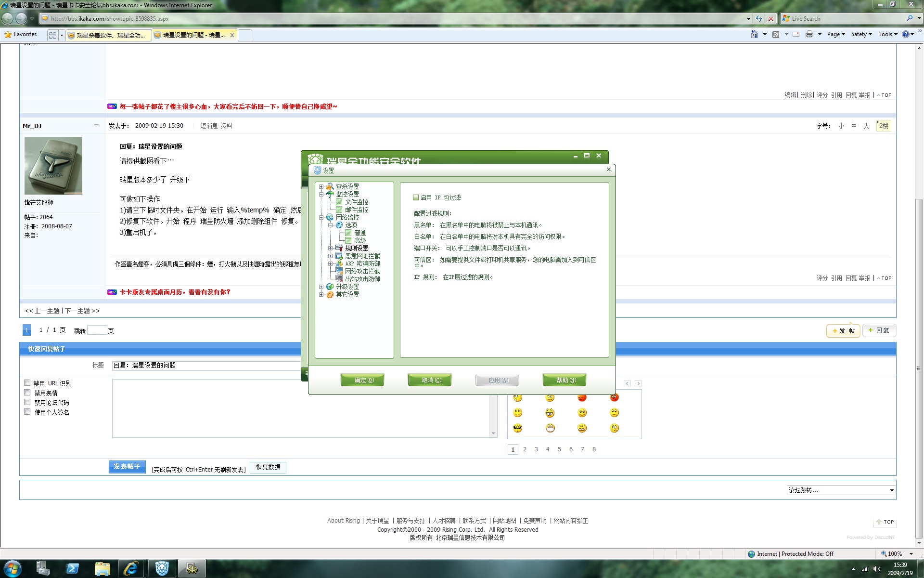Click the 监控设置 umbrella icon
This screenshot has width=924, height=578.
[x=330, y=194]
